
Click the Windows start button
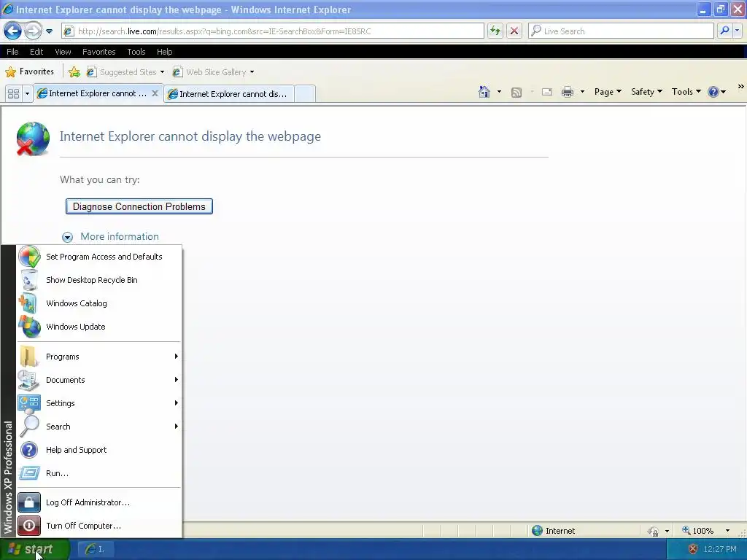[x=34, y=550]
